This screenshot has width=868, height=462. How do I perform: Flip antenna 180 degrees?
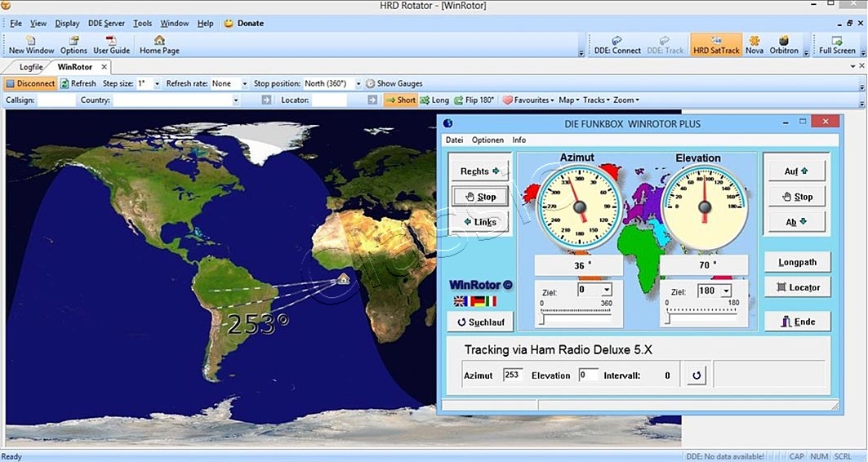point(474,100)
